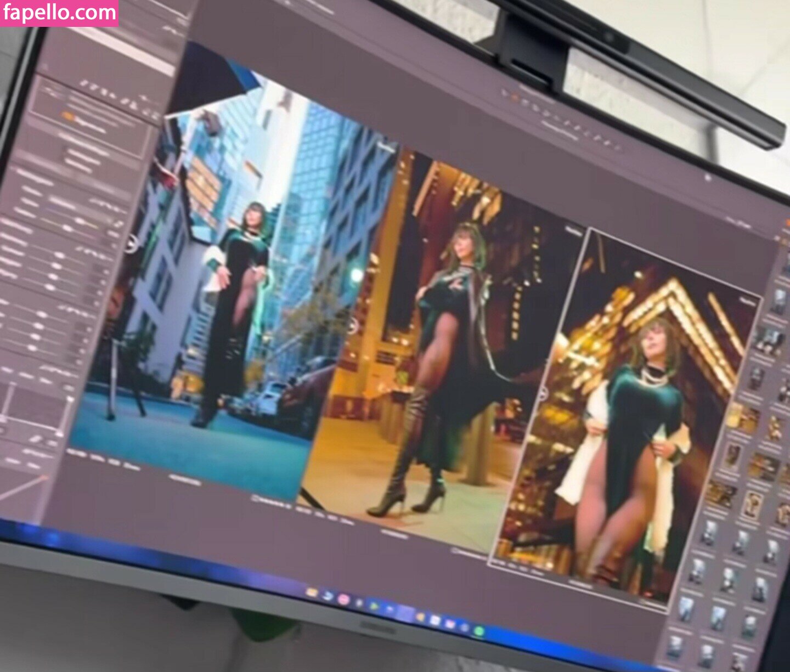This screenshot has height=672, width=790.
Task: Click the green play-arrow taskbar icon
Action: tap(374, 606)
